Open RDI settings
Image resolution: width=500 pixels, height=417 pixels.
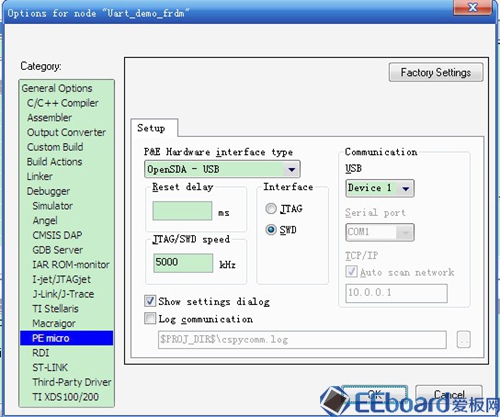click(x=41, y=353)
